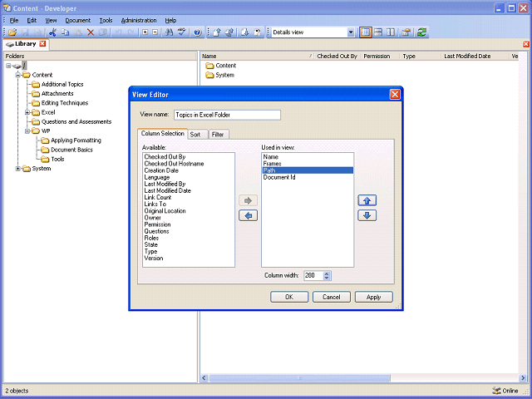Click the Copy toolbar icon
This screenshot has height=399, width=532.
tap(65, 32)
